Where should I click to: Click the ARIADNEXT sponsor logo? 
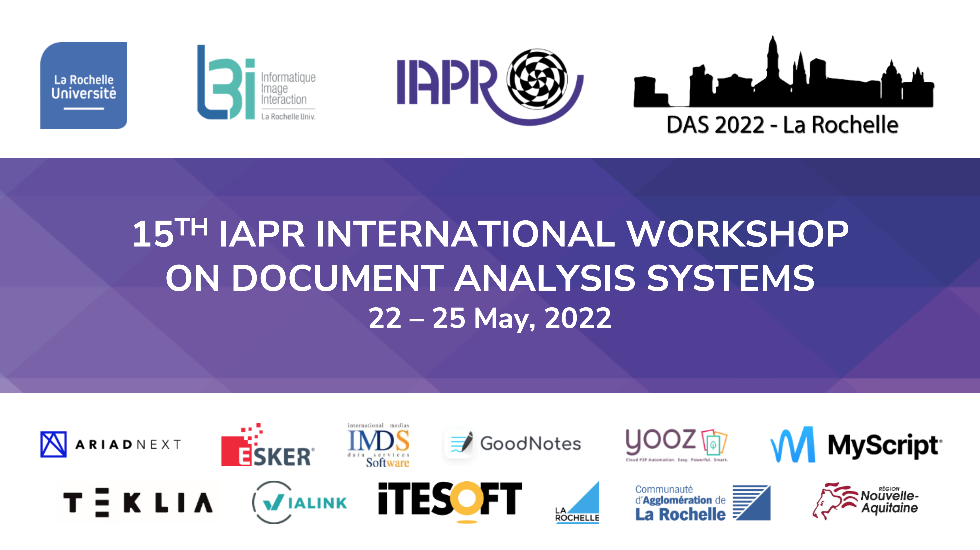click(x=111, y=444)
